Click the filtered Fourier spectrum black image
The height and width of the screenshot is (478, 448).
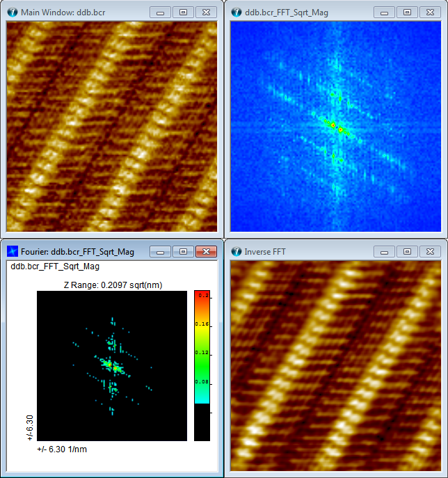point(112,366)
